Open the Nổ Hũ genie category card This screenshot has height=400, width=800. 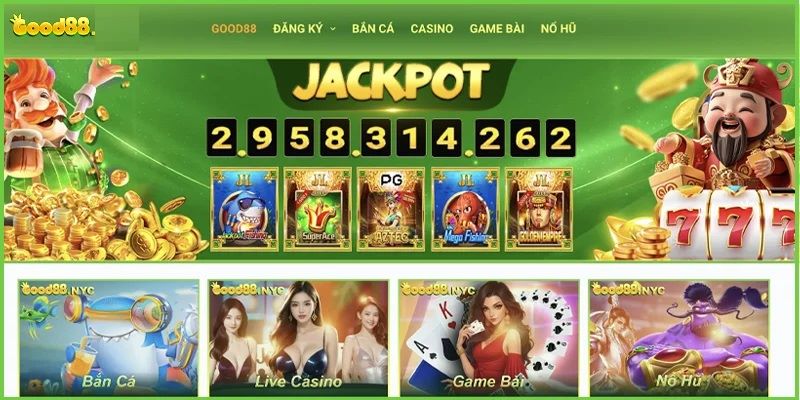pyautogui.click(x=679, y=338)
